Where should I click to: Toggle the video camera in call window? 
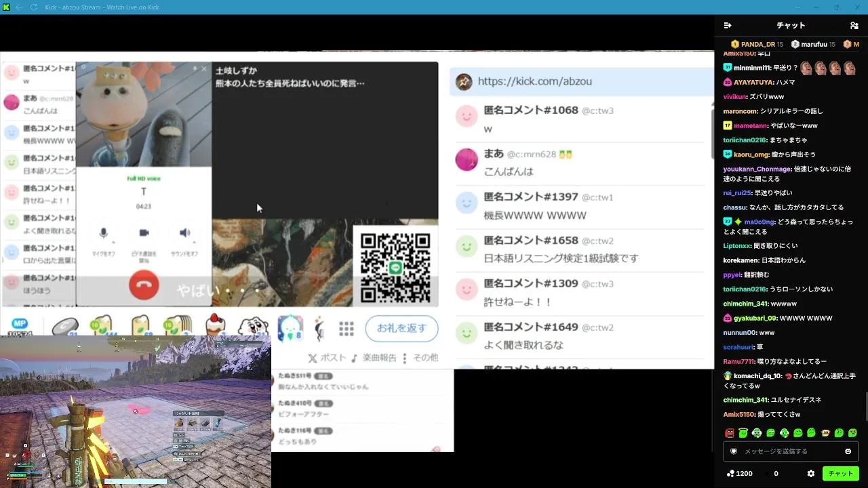(x=144, y=233)
